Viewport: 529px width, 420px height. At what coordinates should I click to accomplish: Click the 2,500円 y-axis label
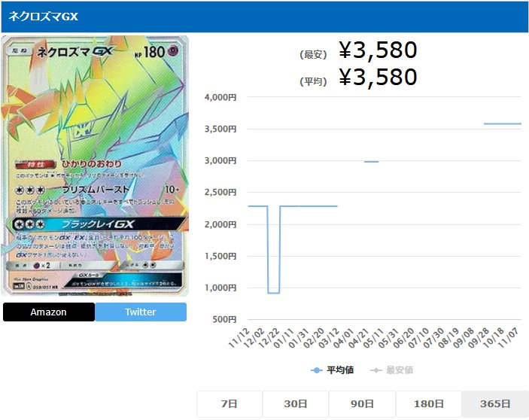pos(220,192)
